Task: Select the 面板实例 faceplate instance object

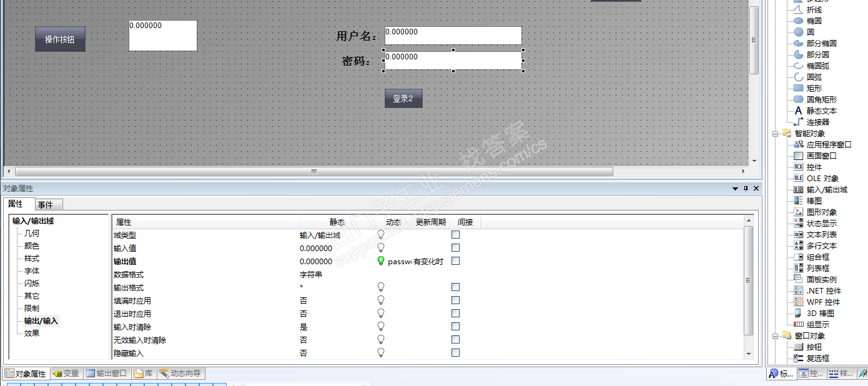Action: (x=822, y=279)
